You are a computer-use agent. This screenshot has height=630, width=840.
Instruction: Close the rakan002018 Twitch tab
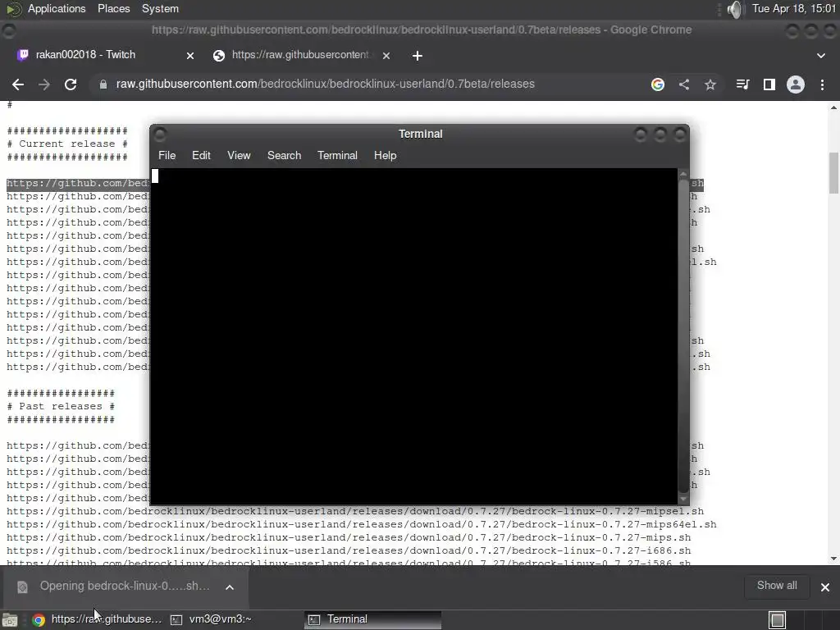point(190,55)
